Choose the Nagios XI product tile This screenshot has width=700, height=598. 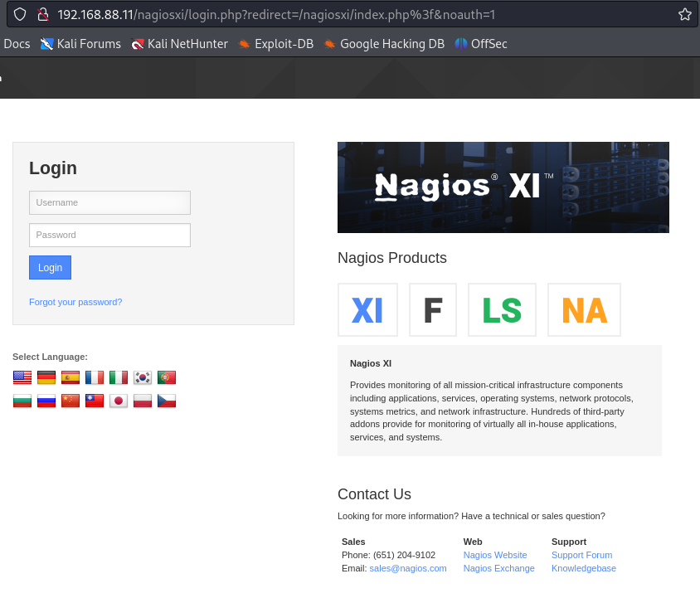point(368,309)
